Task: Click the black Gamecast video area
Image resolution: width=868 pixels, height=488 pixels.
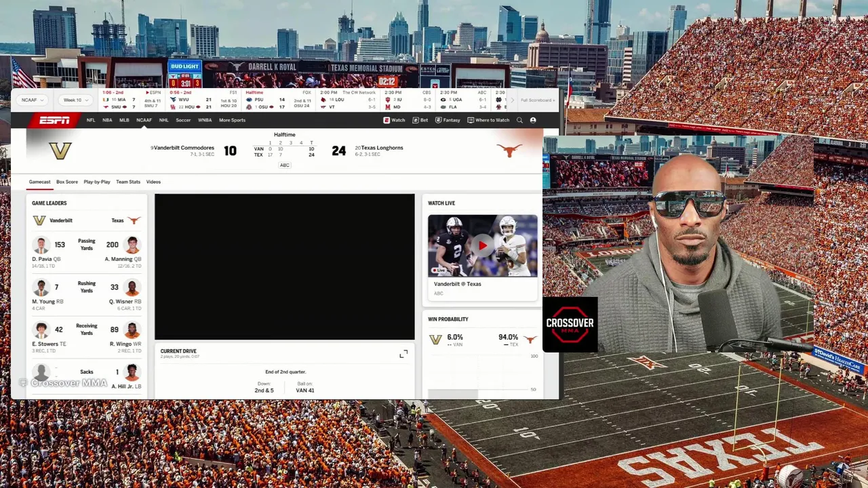Action: coord(284,266)
